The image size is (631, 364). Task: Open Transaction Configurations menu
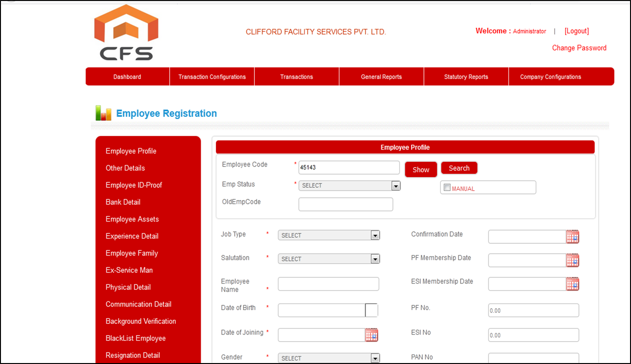point(212,77)
